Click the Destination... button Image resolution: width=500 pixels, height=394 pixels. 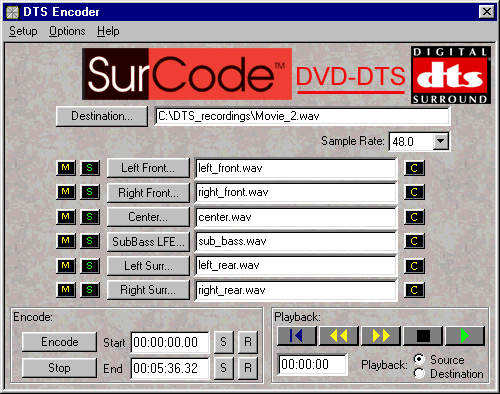pyautogui.click(x=102, y=116)
